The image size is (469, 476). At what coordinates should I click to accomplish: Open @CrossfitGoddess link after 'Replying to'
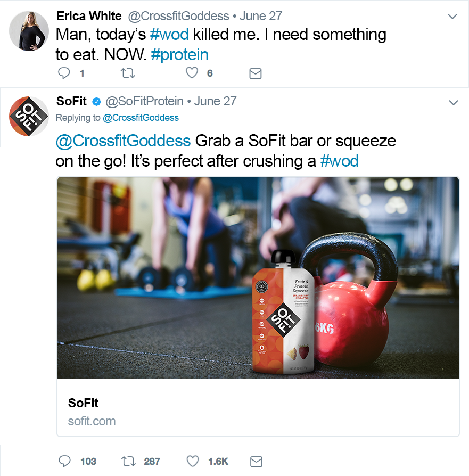tap(141, 118)
